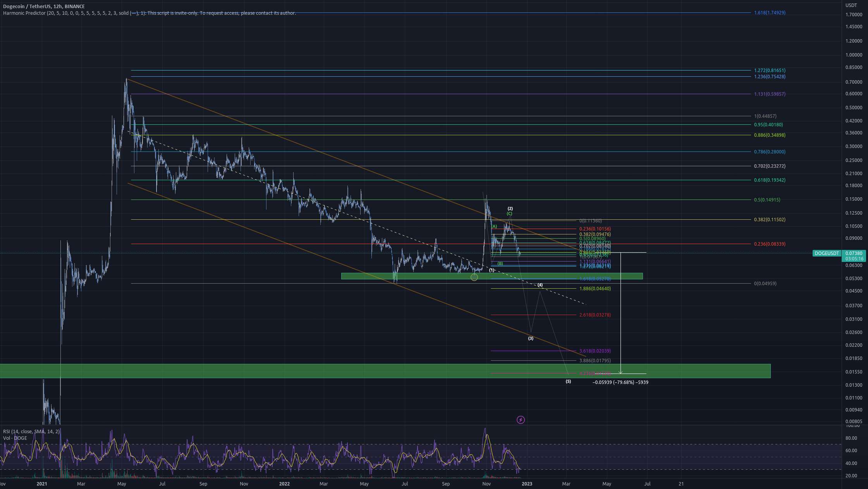Select the green (A) wave label
This screenshot has height=489, width=868.
click(494, 226)
